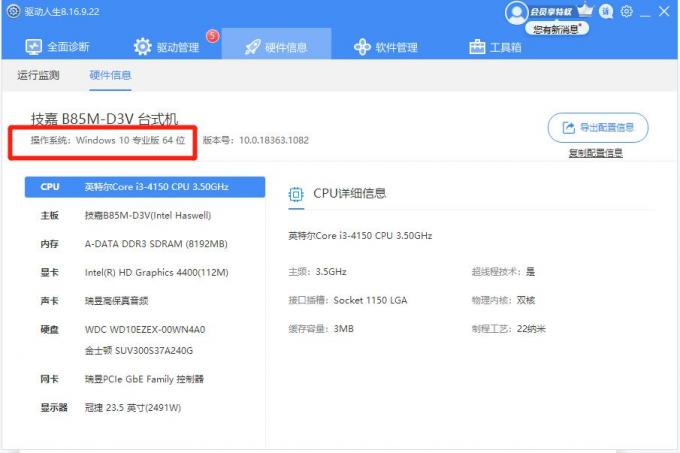Click the 全面诊断 monitor icon

pos(33,47)
